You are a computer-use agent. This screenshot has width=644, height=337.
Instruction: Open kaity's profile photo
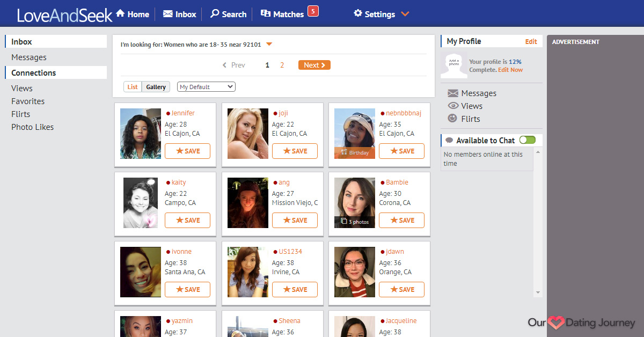[141, 203]
